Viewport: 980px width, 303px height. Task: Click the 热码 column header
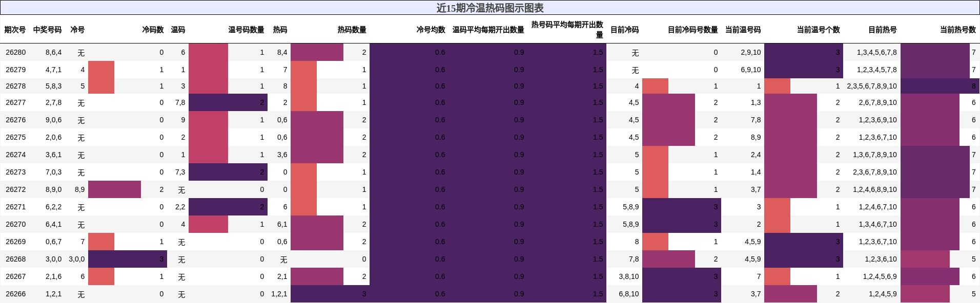[280, 30]
